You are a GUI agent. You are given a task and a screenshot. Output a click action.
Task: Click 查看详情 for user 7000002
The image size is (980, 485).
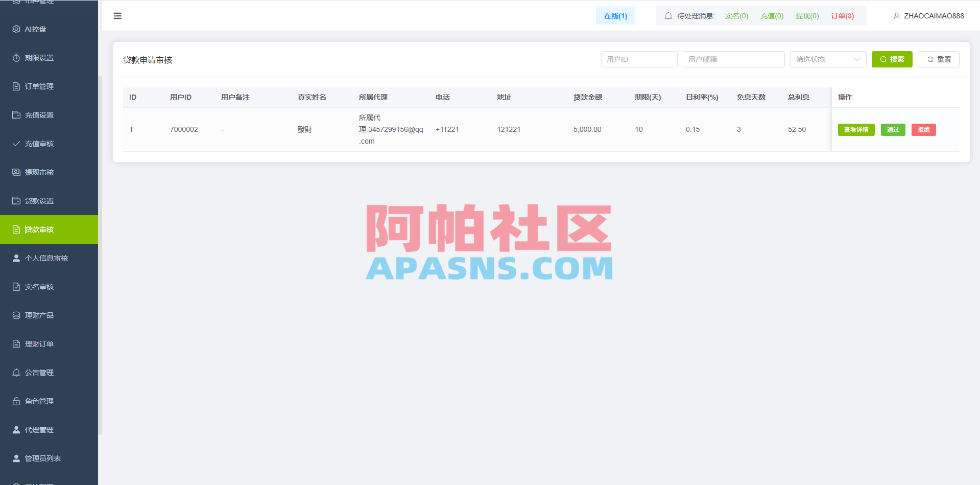(x=856, y=130)
